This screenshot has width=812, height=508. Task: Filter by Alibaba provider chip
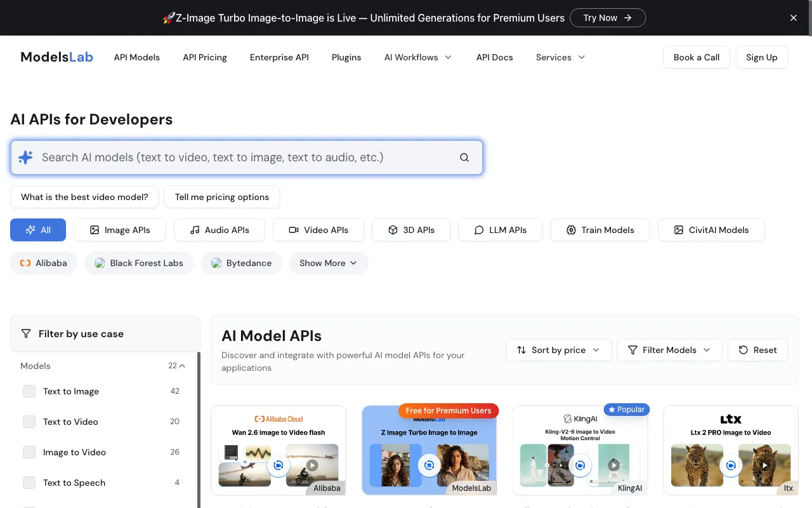click(x=43, y=263)
